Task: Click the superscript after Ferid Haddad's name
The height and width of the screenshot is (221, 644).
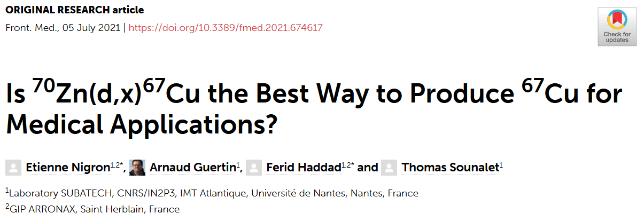Action: [348, 165]
